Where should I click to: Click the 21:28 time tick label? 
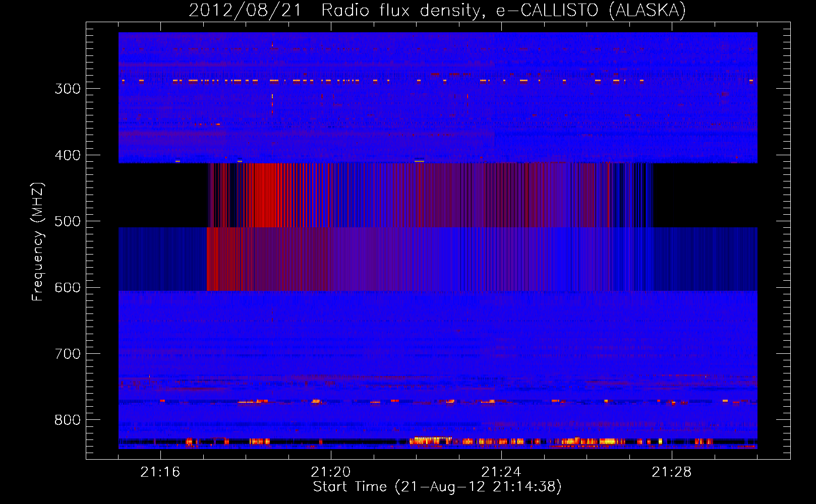coord(672,472)
